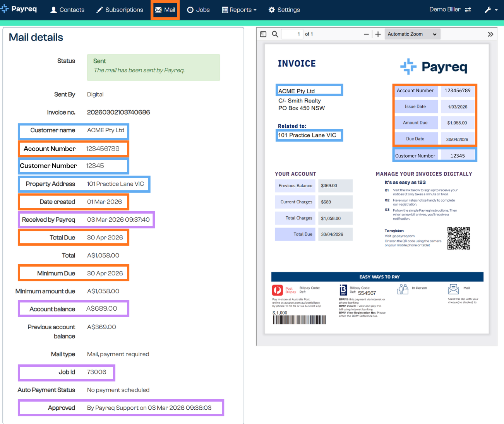Click Mail type 'Mail, payment required'
Image resolution: width=504 pixels, height=424 pixels.
pyautogui.click(x=118, y=354)
